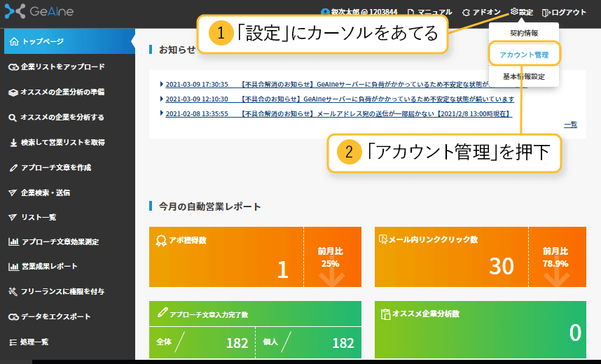
Task: Click the 個人 count 182
Action: [343, 343]
